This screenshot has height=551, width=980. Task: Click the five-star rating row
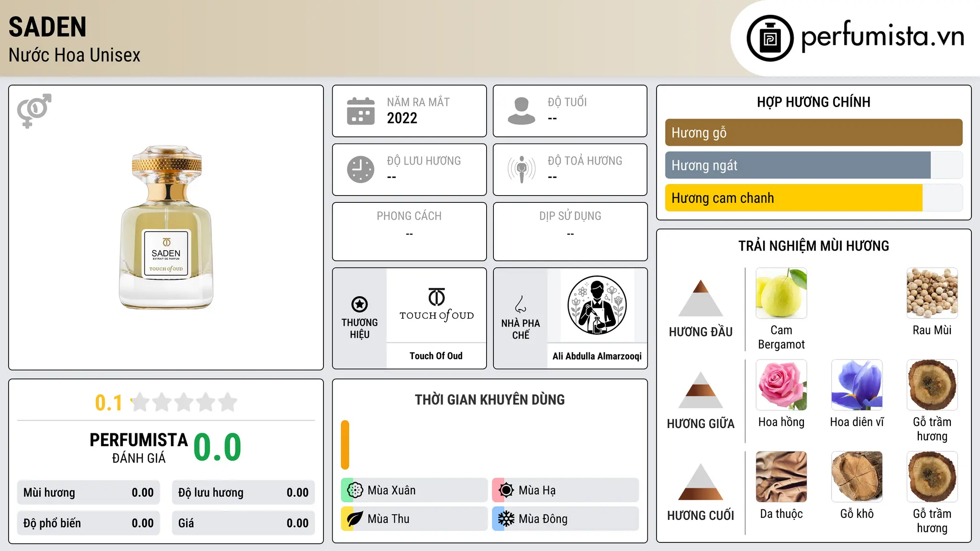pyautogui.click(x=184, y=402)
